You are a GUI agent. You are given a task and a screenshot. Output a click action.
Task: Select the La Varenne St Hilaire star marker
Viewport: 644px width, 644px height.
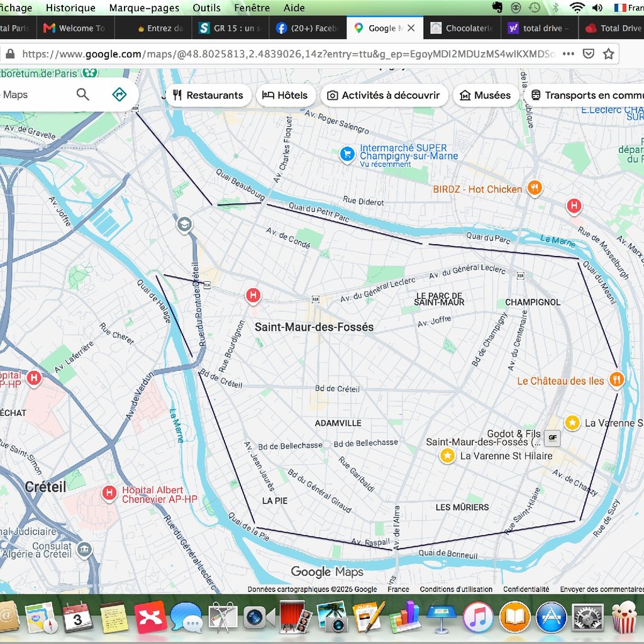click(447, 455)
